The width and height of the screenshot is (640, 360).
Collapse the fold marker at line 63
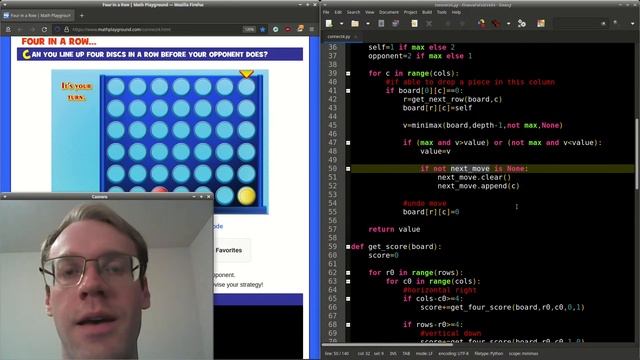point(348,281)
